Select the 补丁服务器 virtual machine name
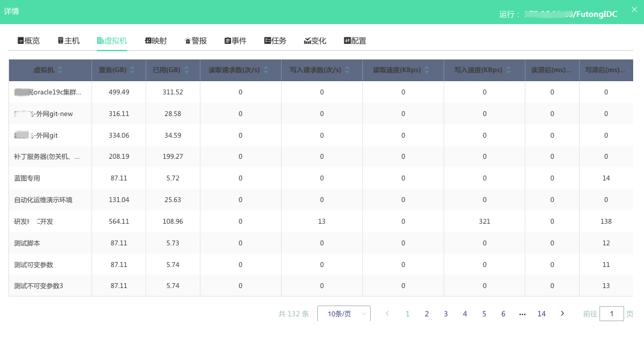The width and height of the screenshot is (644, 338). pos(47,157)
